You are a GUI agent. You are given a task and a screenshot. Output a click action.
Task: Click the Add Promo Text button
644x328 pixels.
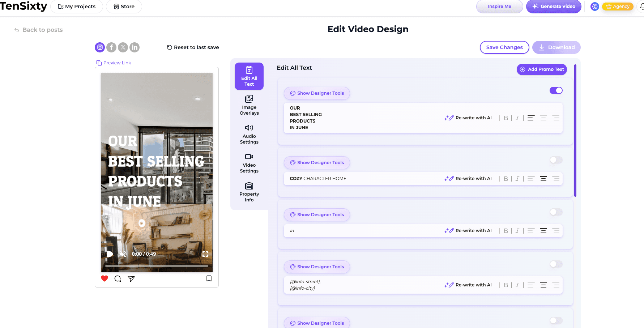coord(542,69)
